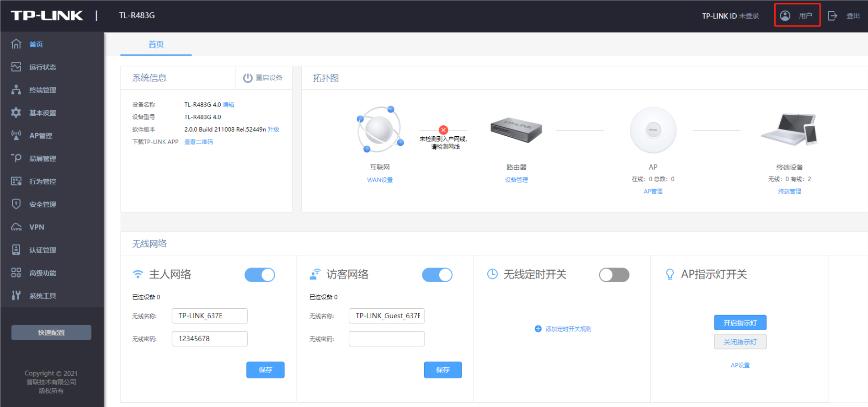Select the 首页 tab

(x=156, y=44)
